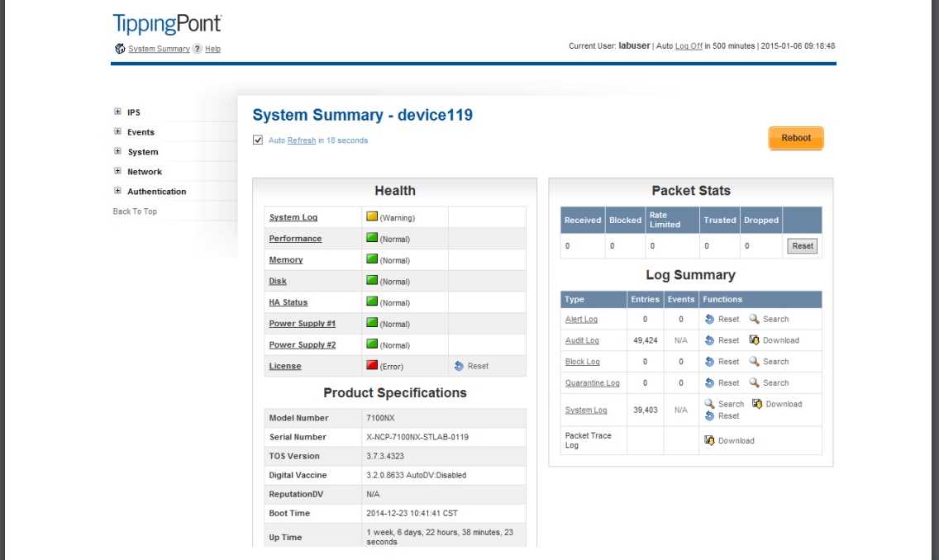Screen dimensions: 939x560
Task: Open the Help question mark icon
Action: (197, 49)
